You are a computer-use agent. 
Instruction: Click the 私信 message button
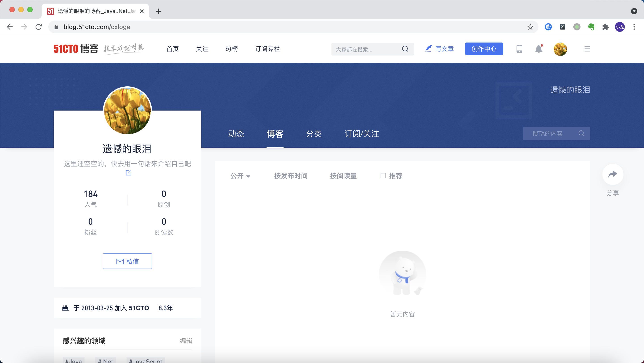[127, 261]
